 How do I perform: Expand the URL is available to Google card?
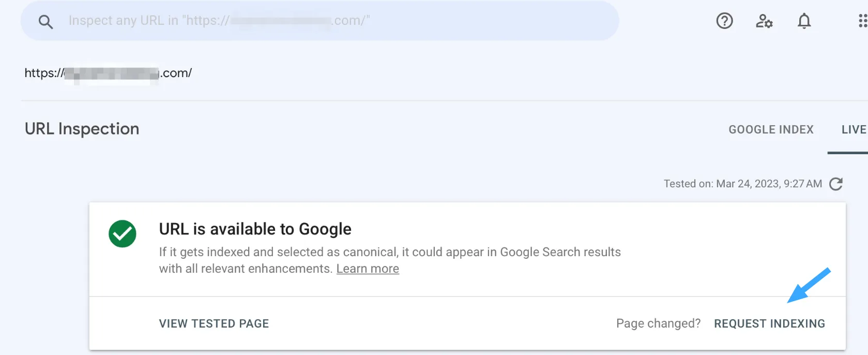[x=255, y=229]
